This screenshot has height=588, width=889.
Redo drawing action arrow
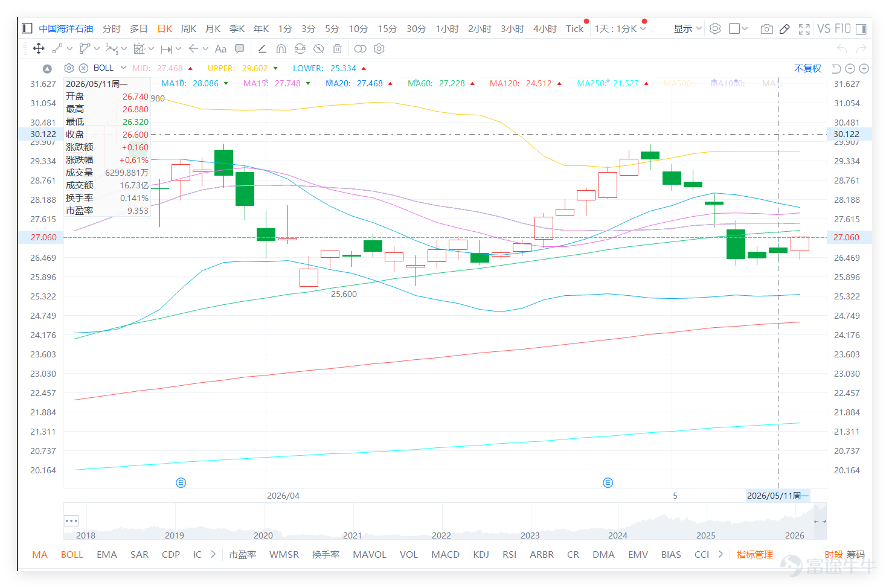click(861, 49)
